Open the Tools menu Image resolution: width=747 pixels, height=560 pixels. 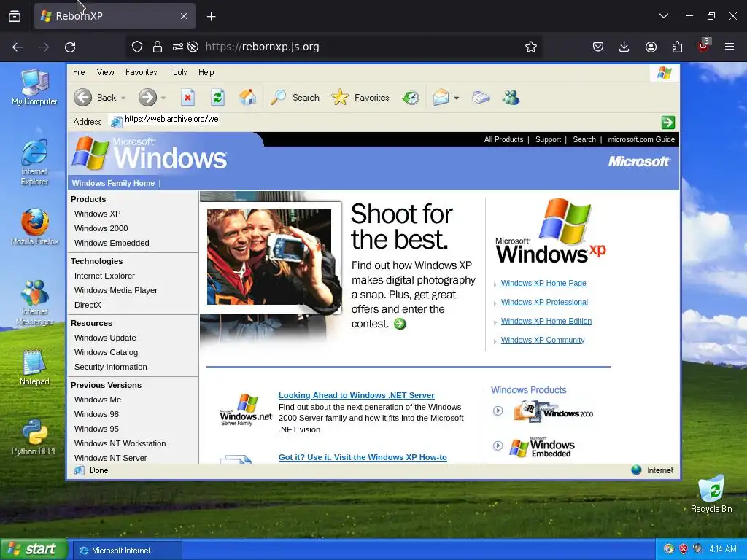pyautogui.click(x=178, y=72)
